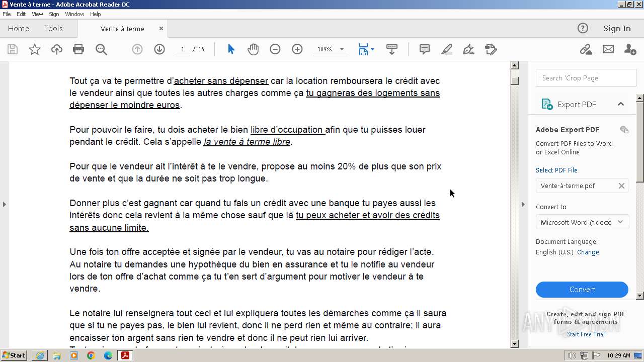Switch to the Tools tab

click(53, 29)
